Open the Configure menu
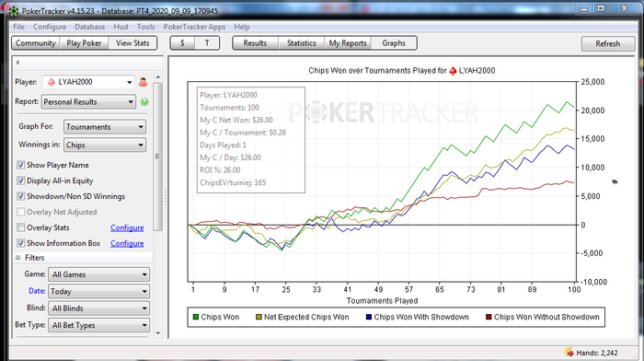The width and height of the screenshot is (644, 361). coord(50,27)
